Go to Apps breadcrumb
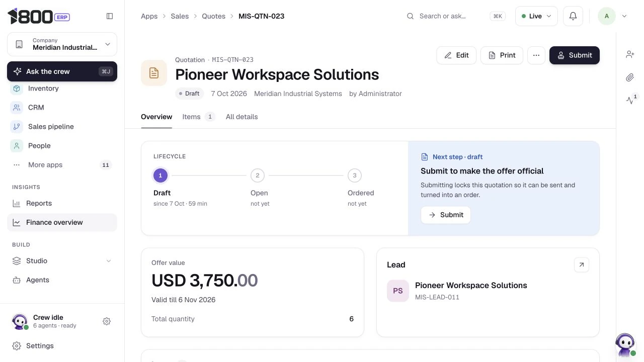Image resolution: width=644 pixels, height=362 pixels. pos(149,16)
